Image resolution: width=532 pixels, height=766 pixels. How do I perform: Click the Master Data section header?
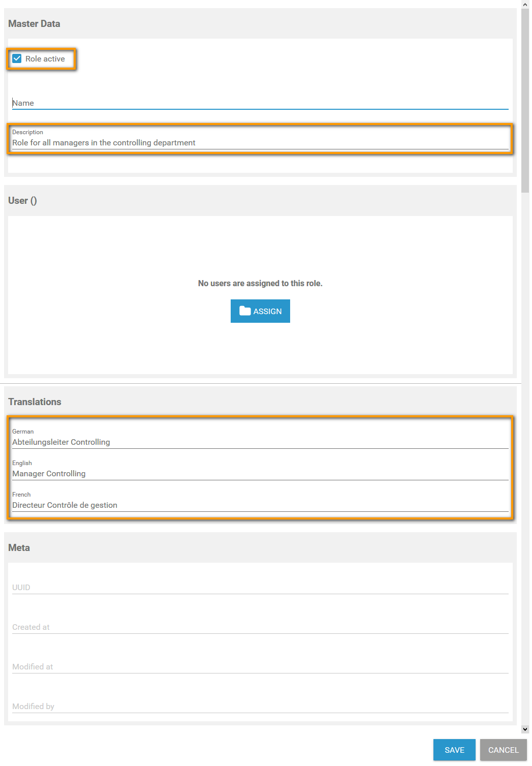[34, 24]
